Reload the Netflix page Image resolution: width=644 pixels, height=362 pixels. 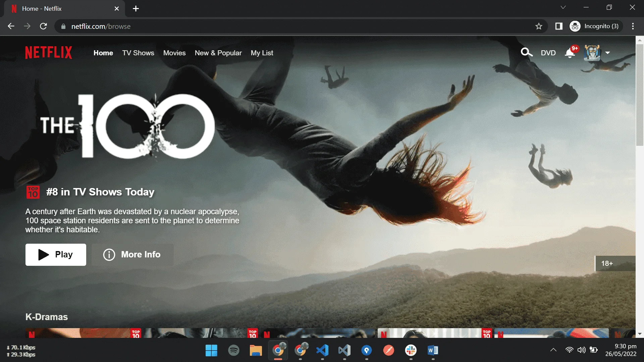point(43,26)
